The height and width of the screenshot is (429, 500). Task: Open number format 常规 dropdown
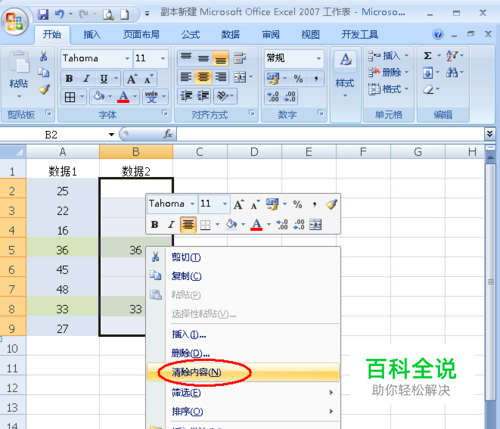coord(318,58)
